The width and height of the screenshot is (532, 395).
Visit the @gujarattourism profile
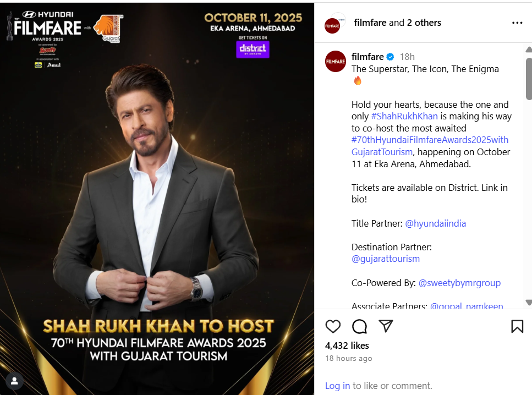pos(386,259)
